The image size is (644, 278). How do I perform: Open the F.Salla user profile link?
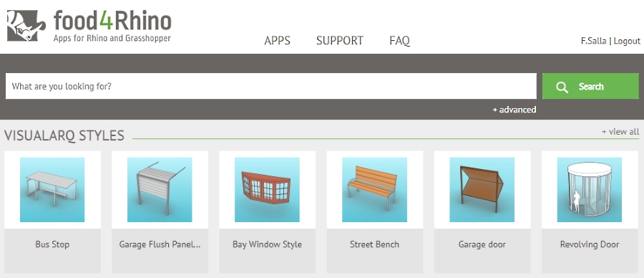coord(593,41)
